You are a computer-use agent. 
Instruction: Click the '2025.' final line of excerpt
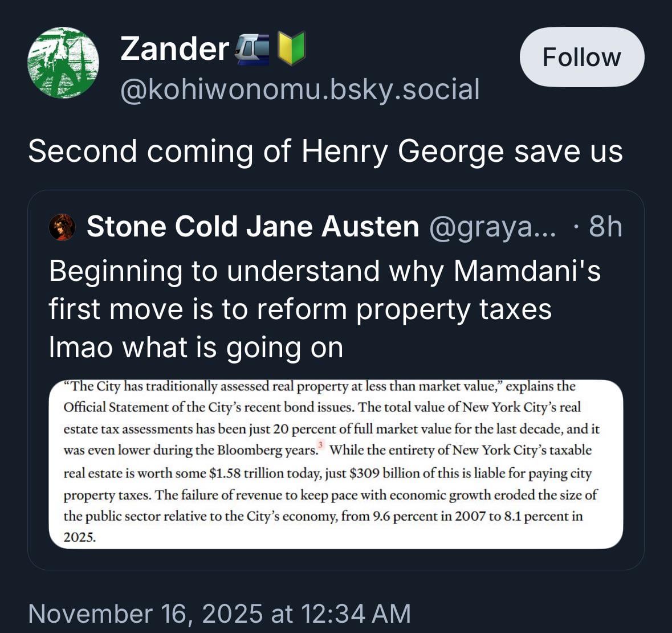click(x=79, y=537)
